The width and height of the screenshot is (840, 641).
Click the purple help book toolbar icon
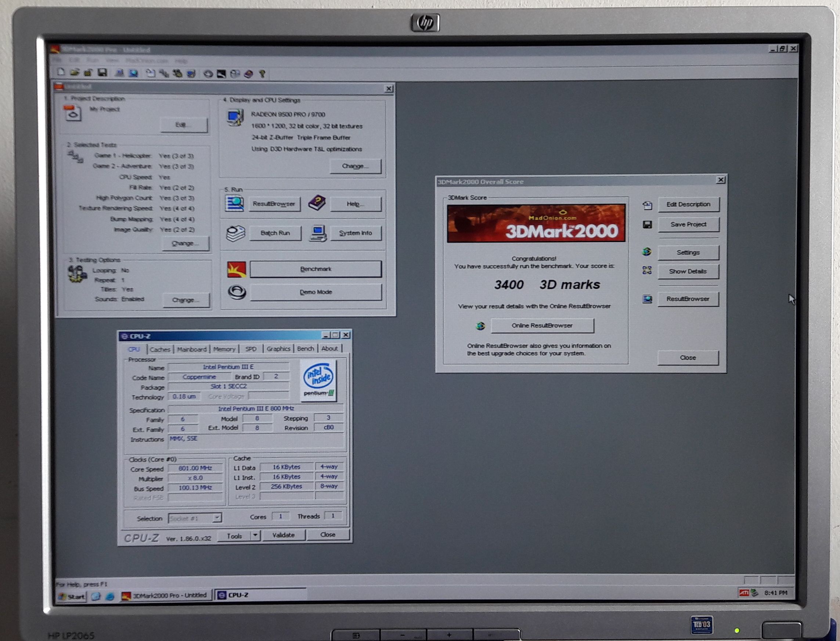click(x=248, y=73)
